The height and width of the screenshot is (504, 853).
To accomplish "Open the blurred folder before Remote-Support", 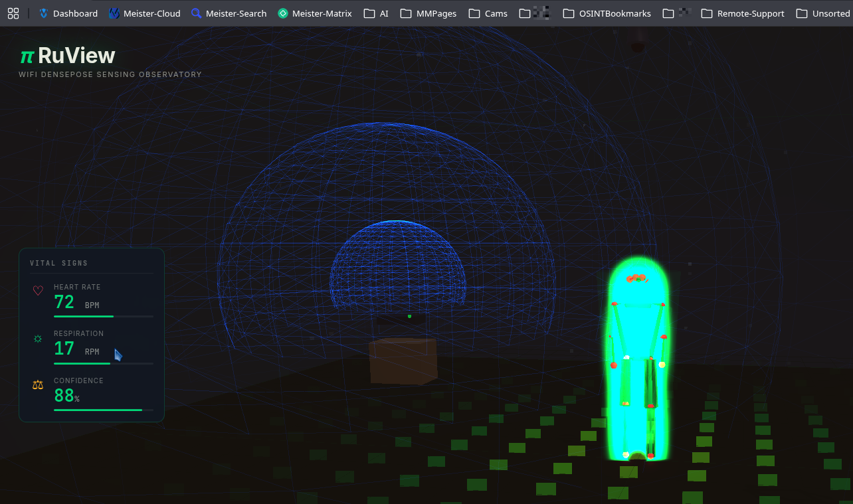I will (x=677, y=13).
